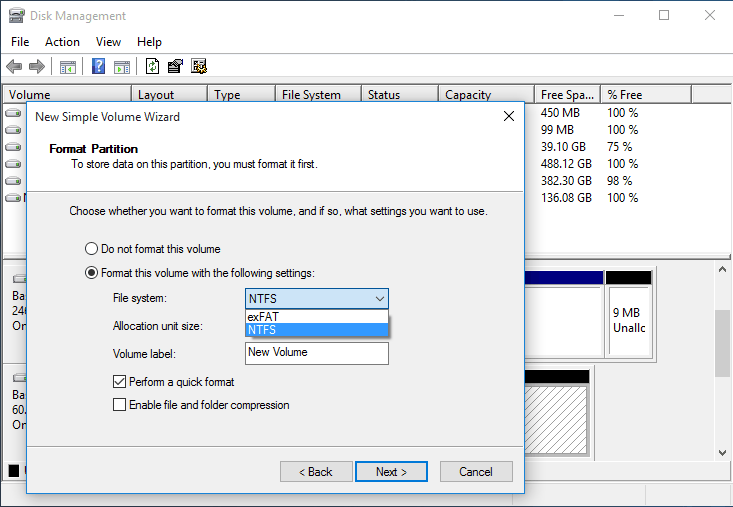The width and height of the screenshot is (733, 507).
Task: Cancel the volume wizard
Action: [x=476, y=471]
